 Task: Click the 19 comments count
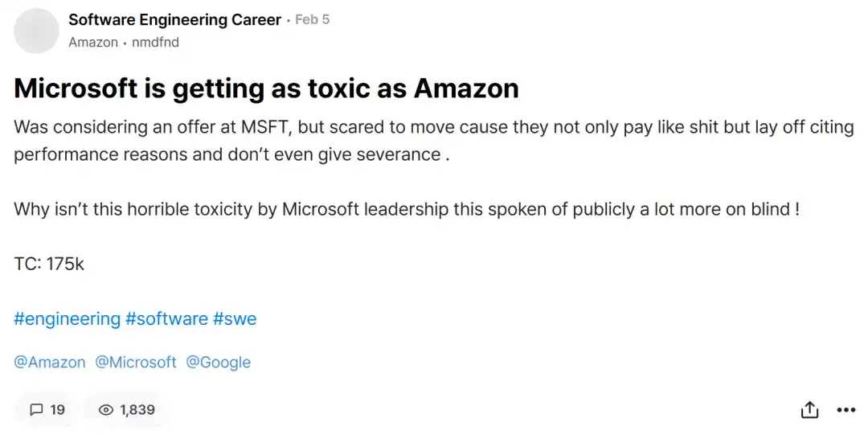[58, 410]
